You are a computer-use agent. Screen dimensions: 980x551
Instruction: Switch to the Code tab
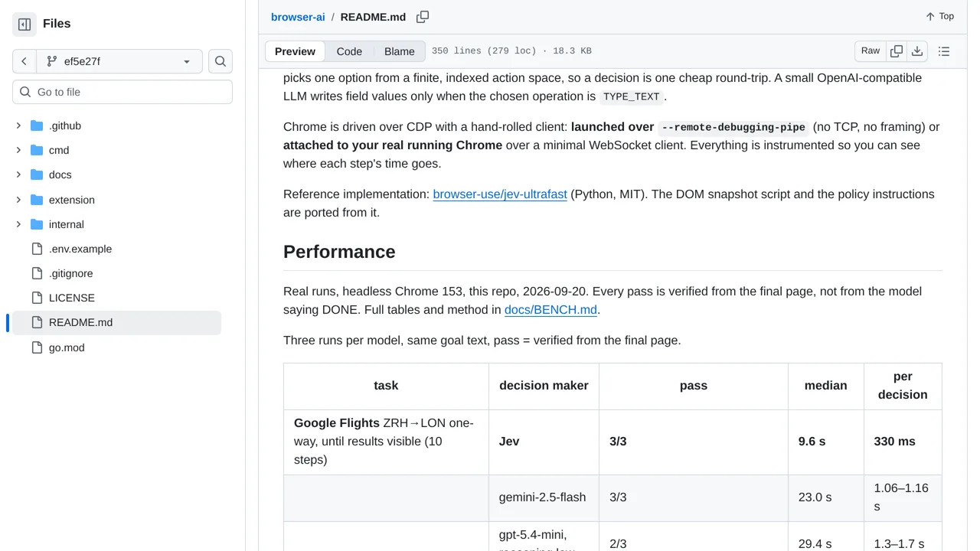(349, 51)
